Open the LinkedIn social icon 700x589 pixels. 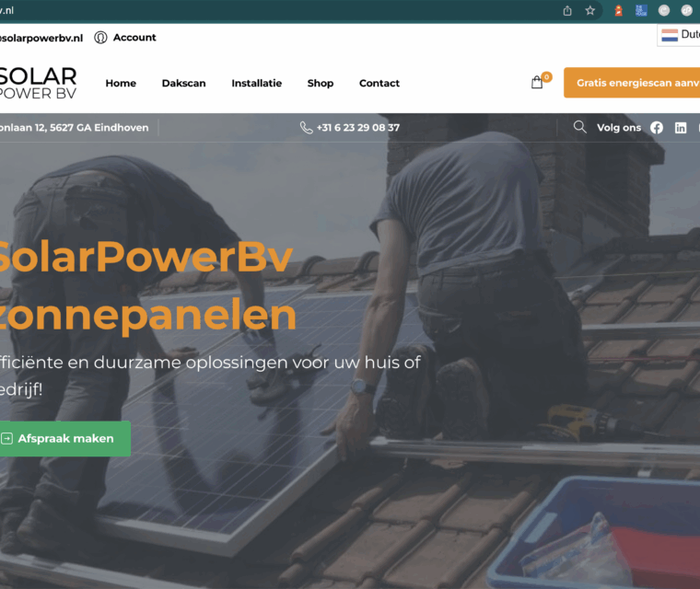tap(681, 128)
